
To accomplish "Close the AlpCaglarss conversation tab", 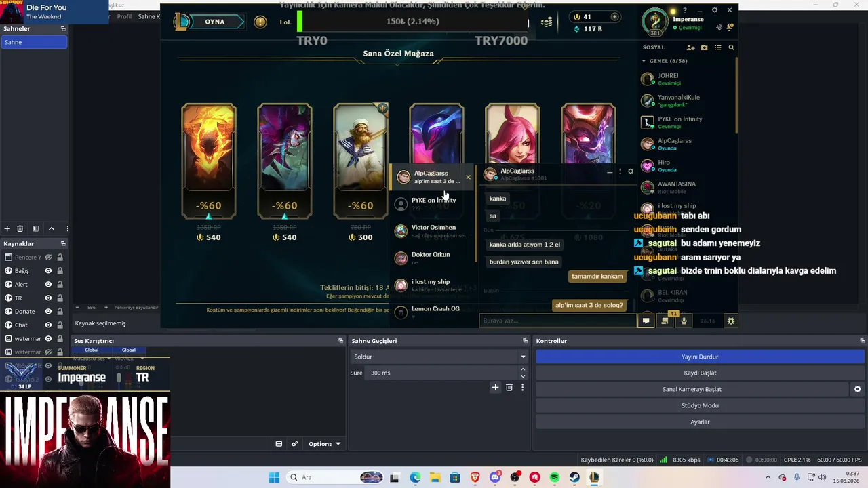I will click(x=468, y=177).
